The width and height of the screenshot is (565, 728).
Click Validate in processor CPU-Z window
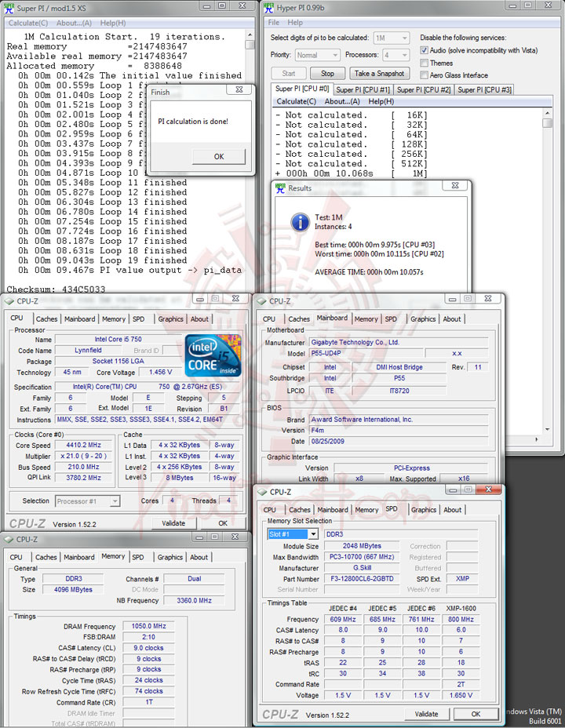point(173,523)
